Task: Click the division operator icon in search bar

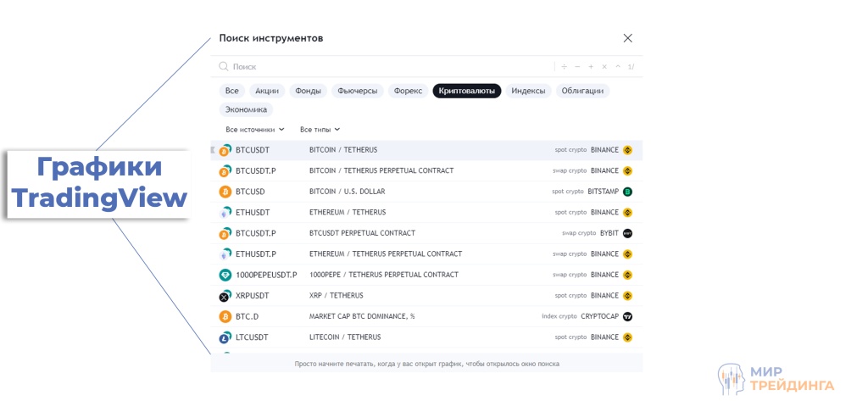Action: pyautogui.click(x=565, y=66)
